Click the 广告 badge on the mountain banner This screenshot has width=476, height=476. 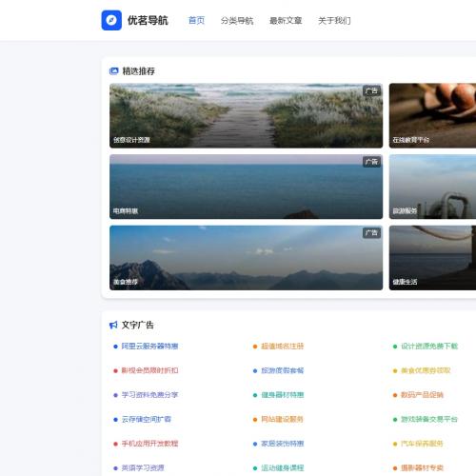(371, 233)
